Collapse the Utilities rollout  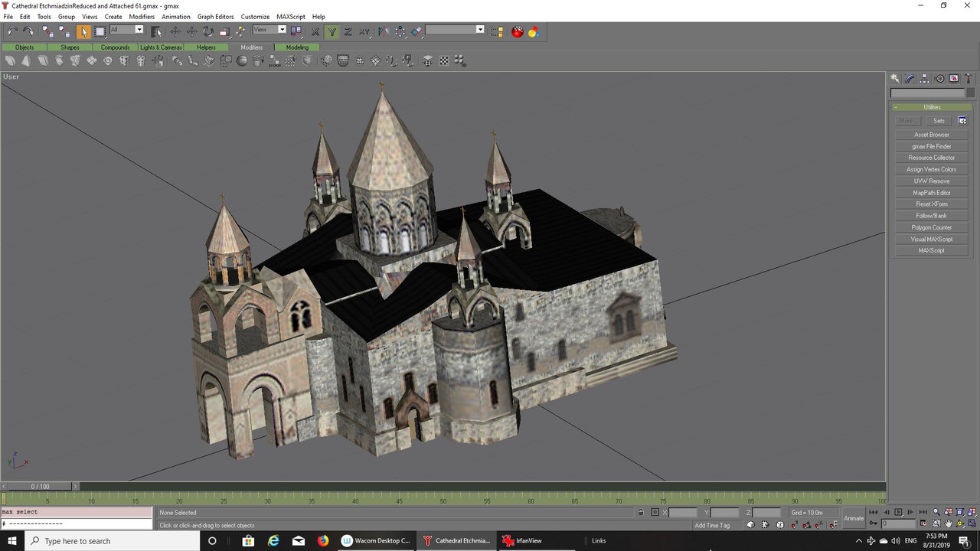pyautogui.click(x=932, y=107)
